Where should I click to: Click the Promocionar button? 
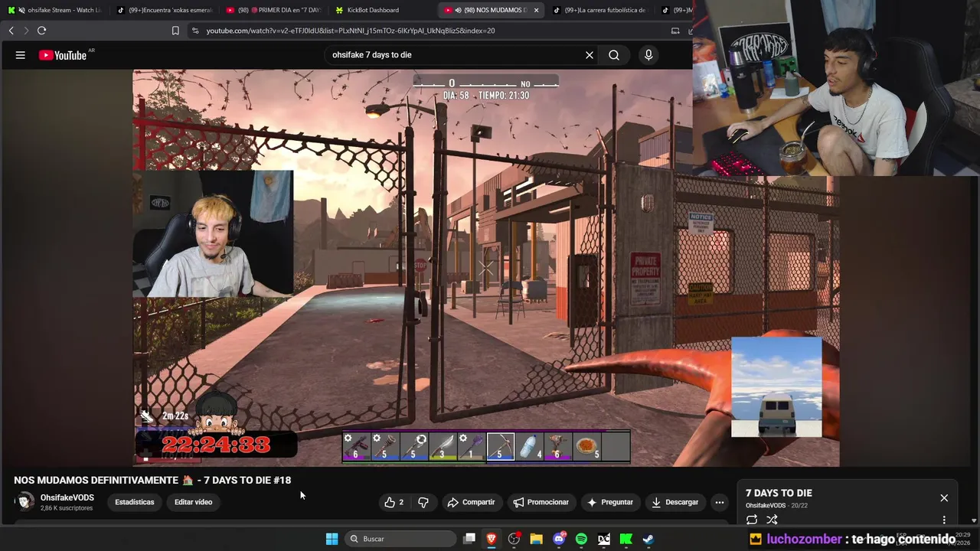point(541,502)
